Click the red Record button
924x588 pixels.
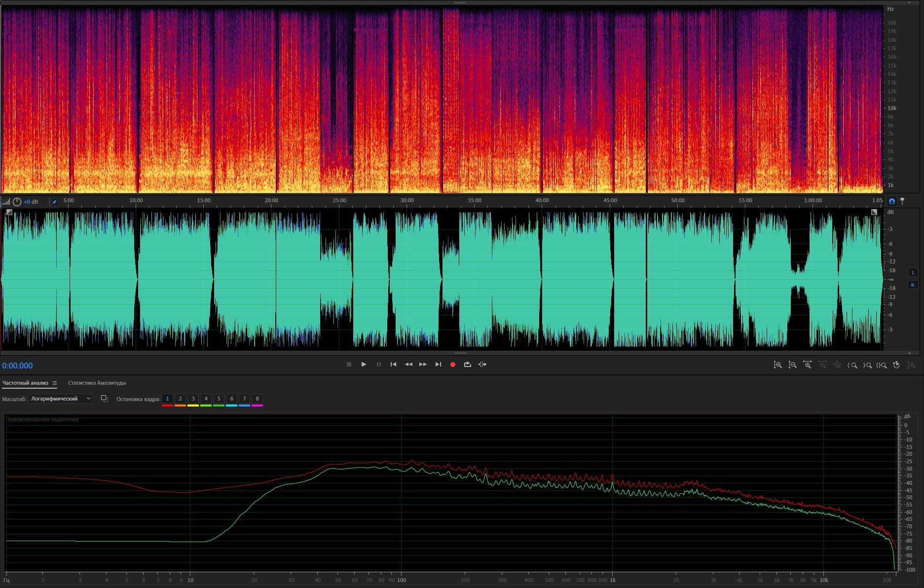(x=452, y=365)
